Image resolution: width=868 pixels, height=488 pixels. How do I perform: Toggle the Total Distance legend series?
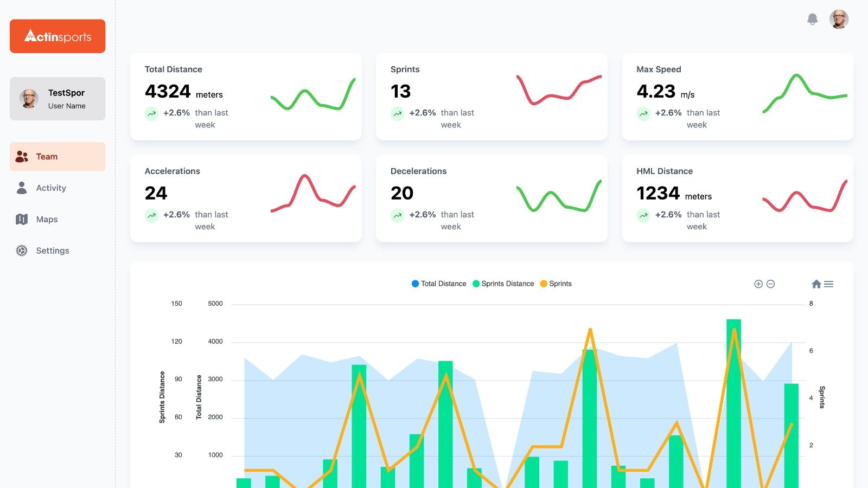click(439, 284)
